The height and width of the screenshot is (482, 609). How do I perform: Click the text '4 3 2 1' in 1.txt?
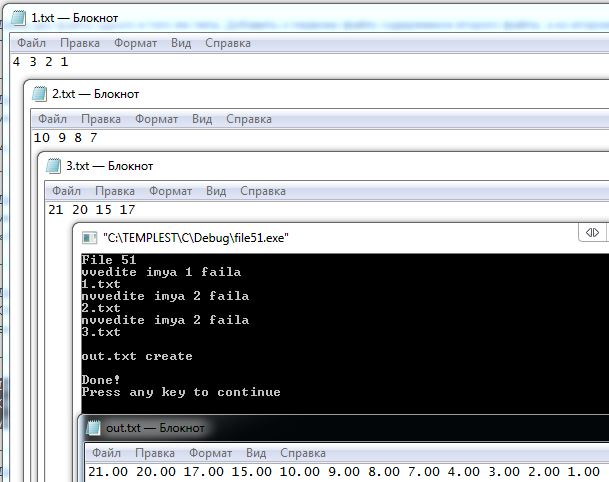(x=41, y=62)
